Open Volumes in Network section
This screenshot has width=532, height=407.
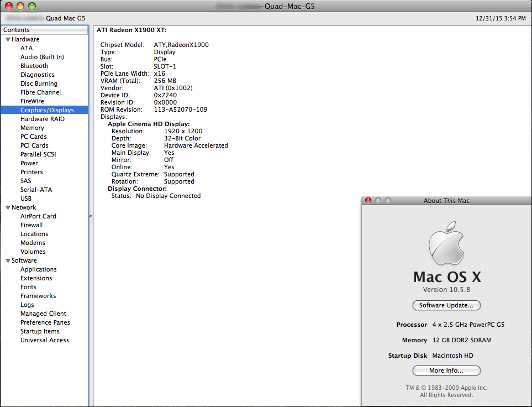33,252
